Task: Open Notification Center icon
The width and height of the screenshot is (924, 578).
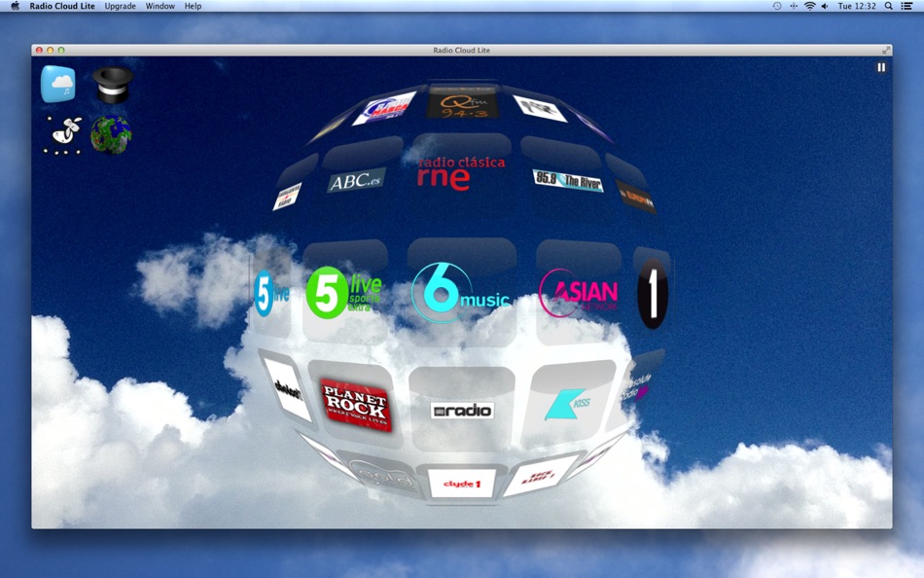Action: (x=906, y=6)
